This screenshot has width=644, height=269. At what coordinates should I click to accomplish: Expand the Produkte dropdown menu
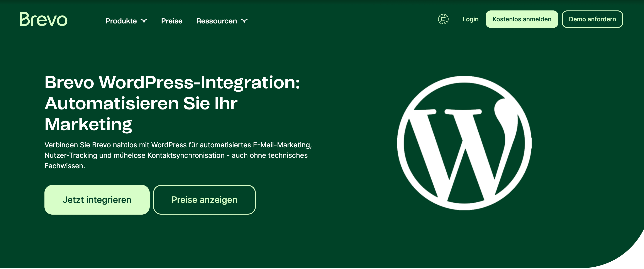click(127, 21)
